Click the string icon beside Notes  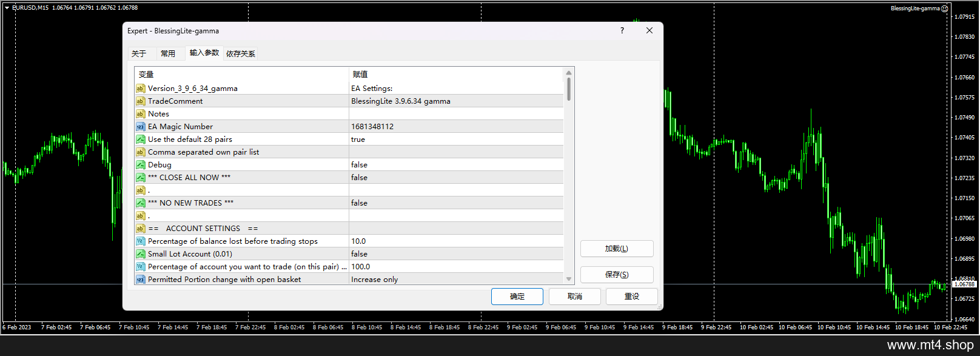click(140, 114)
